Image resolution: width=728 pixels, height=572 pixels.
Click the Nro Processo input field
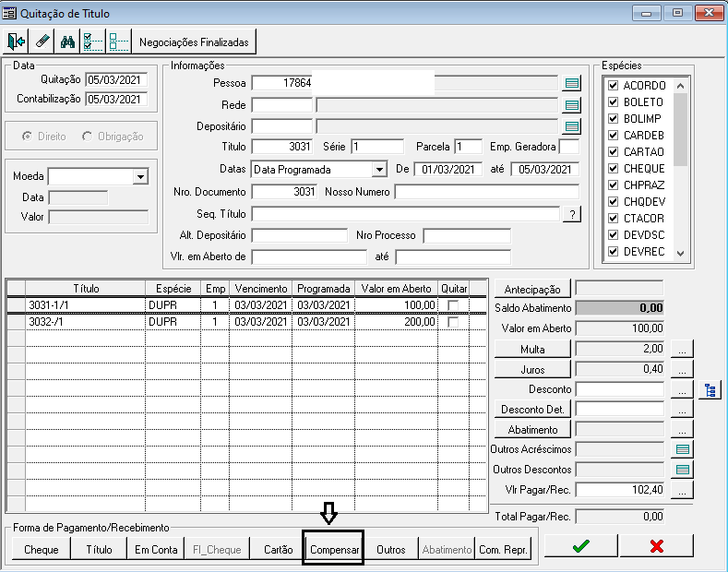pos(467,235)
